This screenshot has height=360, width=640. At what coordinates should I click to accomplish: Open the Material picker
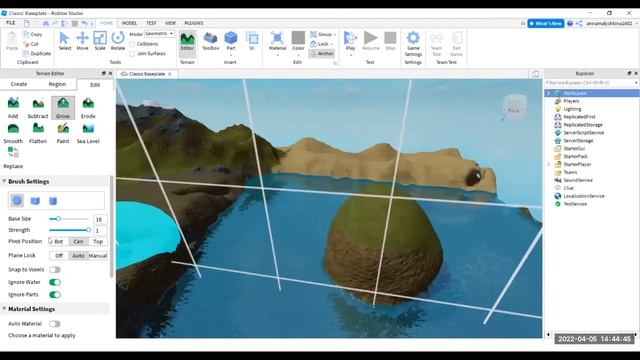pos(277,41)
